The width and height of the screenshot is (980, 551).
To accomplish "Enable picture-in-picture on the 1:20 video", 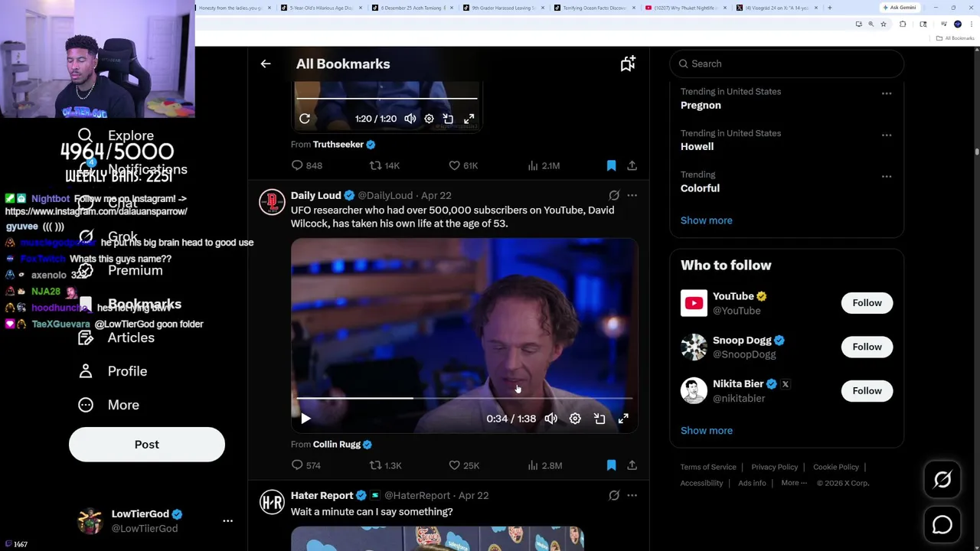I will click(x=448, y=119).
